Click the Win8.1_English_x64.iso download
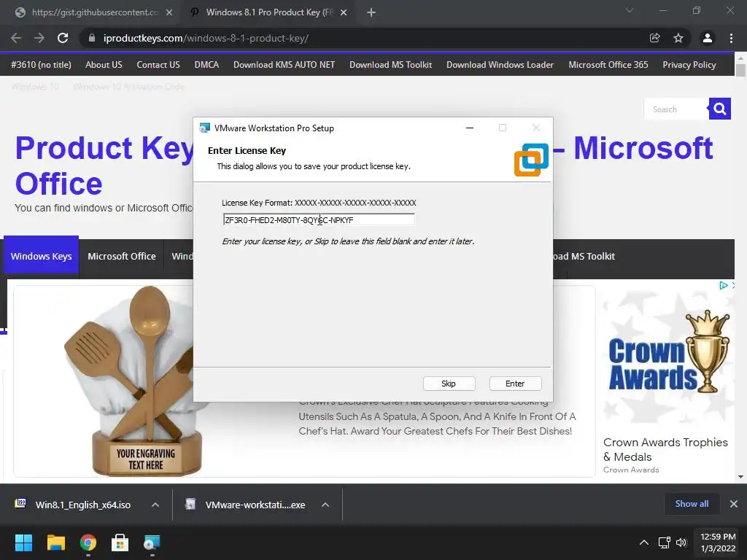This screenshot has width=747, height=560. (x=83, y=505)
